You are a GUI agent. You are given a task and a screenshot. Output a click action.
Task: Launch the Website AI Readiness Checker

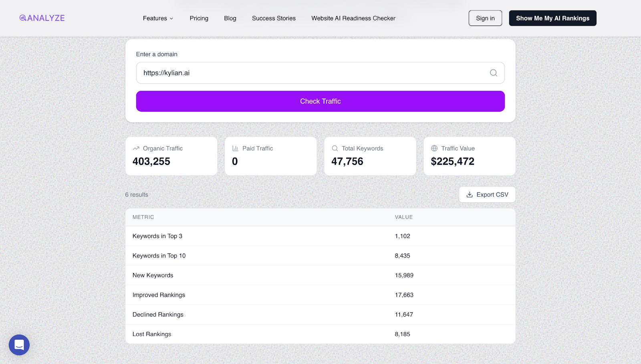tap(353, 18)
